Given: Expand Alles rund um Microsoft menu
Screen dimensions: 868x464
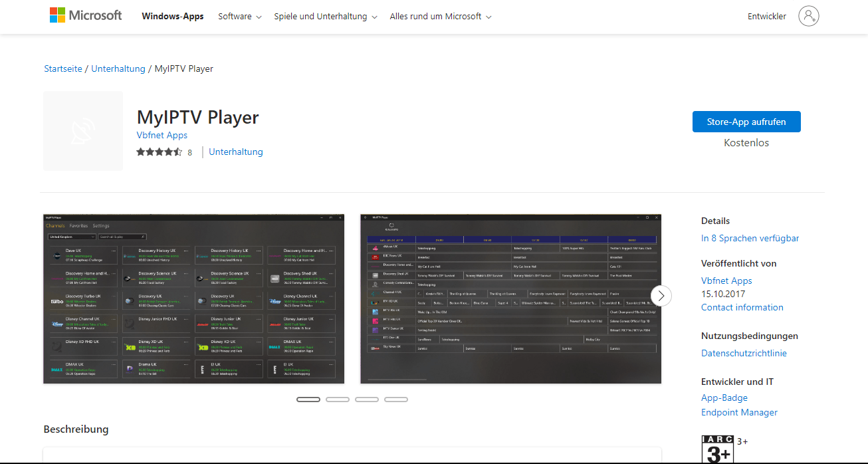Looking at the screenshot, I should 441,17.
